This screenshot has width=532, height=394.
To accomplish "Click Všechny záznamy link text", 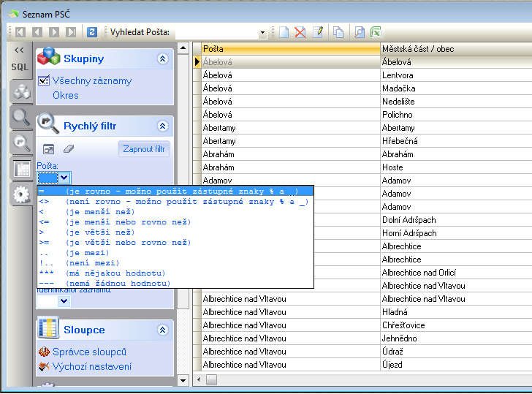I will [92, 80].
